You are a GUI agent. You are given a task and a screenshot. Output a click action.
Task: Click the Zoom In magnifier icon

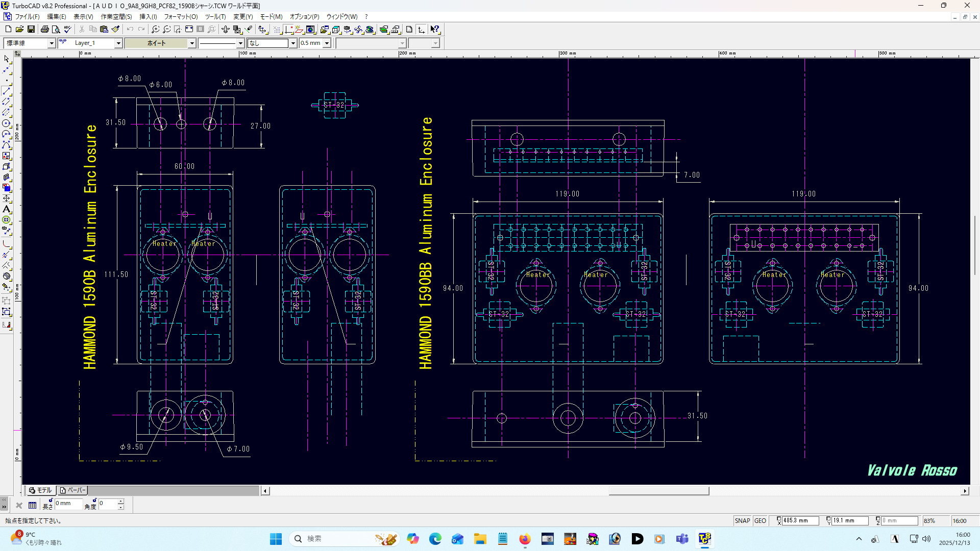(x=156, y=30)
